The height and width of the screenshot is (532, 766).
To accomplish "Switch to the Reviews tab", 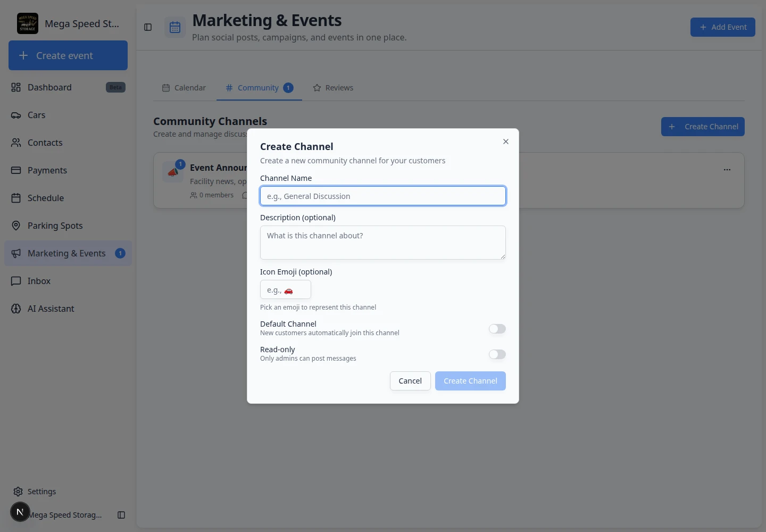I will point(333,88).
